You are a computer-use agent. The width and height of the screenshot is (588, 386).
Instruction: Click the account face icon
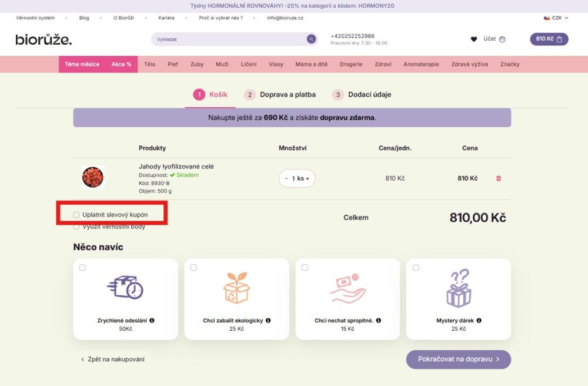[502, 39]
